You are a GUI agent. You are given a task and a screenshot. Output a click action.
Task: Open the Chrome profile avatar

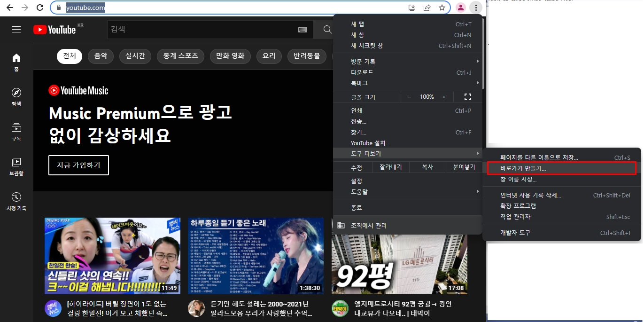click(x=461, y=8)
